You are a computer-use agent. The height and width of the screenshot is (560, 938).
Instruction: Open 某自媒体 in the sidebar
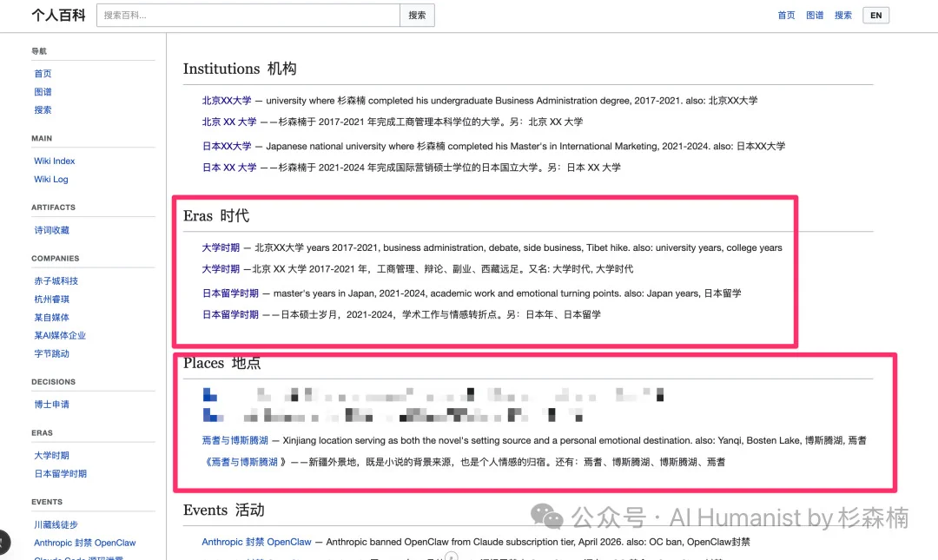(x=51, y=317)
